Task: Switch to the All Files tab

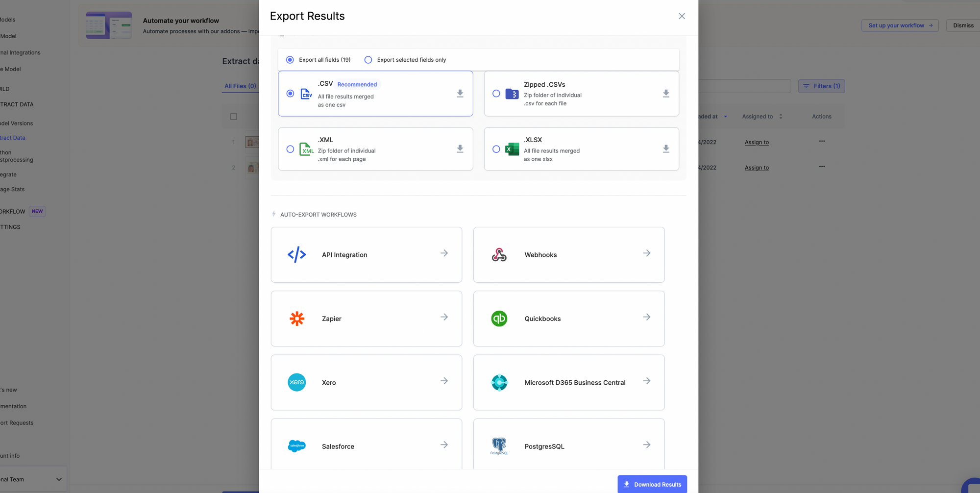Action: coord(240,86)
